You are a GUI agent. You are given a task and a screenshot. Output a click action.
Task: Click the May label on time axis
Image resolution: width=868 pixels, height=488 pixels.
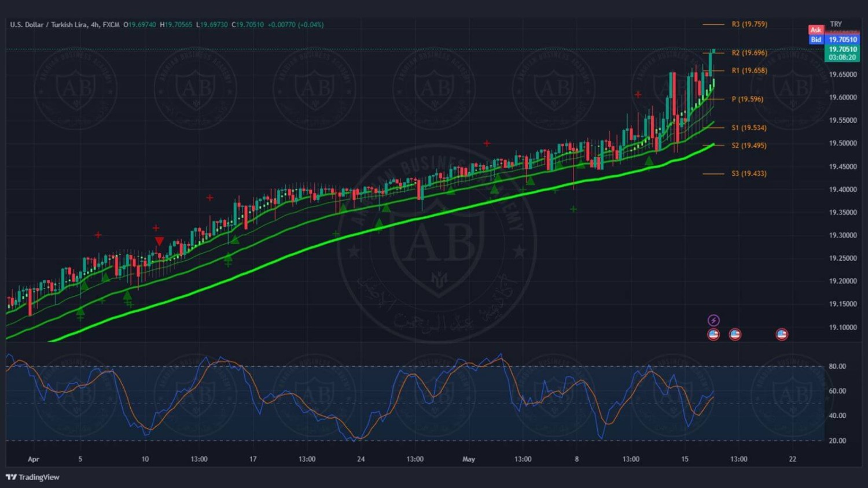pyautogui.click(x=469, y=459)
